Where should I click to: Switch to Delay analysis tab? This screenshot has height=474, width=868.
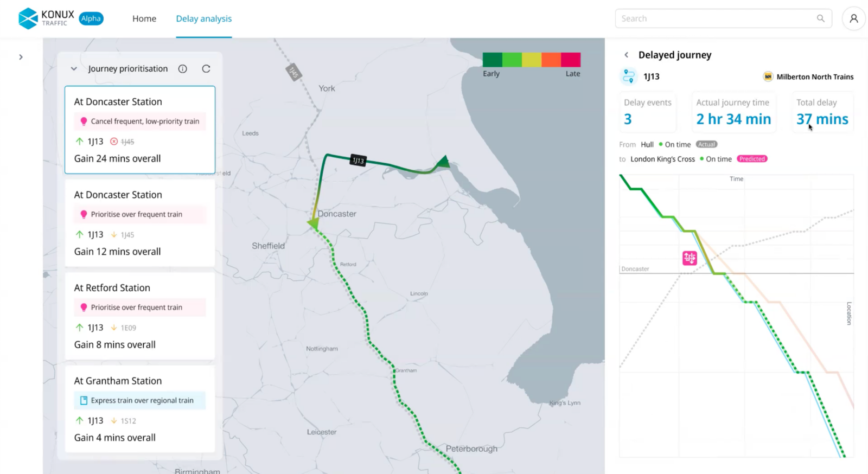point(203,18)
